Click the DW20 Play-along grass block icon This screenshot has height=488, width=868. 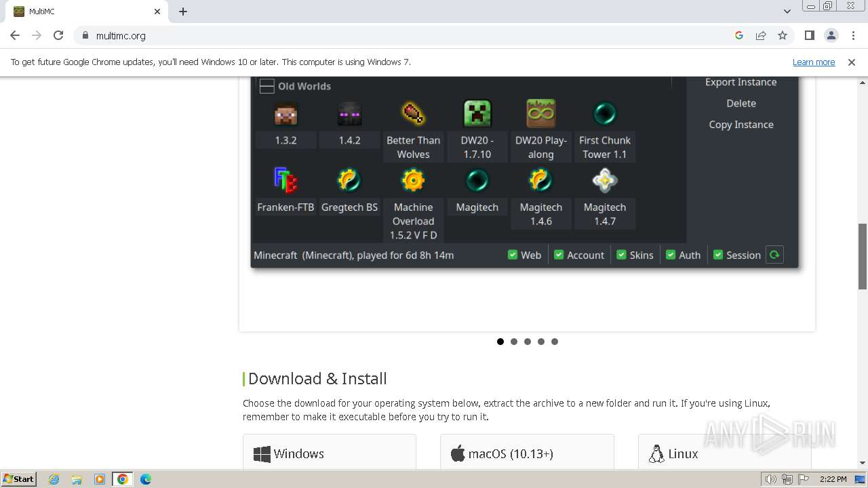click(x=540, y=114)
